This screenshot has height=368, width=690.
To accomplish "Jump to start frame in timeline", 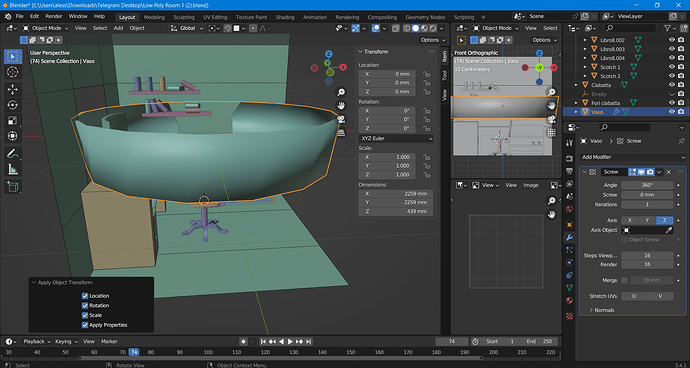I will tap(263, 341).
